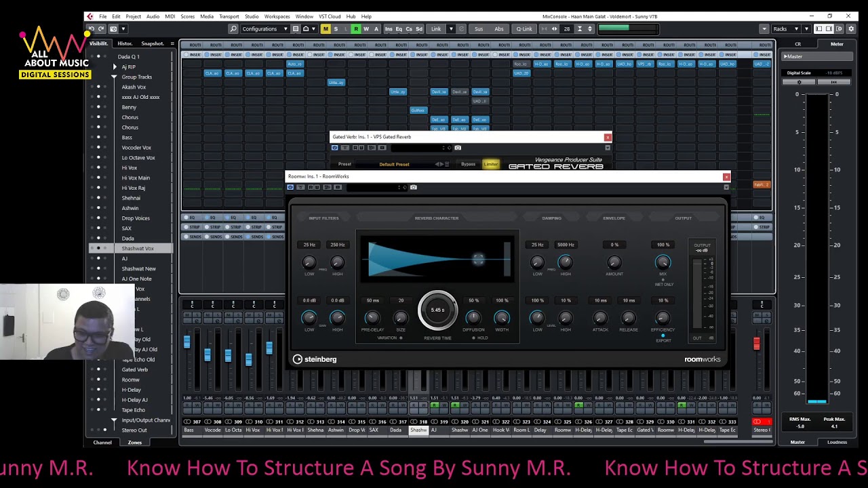Click the Q-Link button
This screenshot has height=488, width=868.
524,28
